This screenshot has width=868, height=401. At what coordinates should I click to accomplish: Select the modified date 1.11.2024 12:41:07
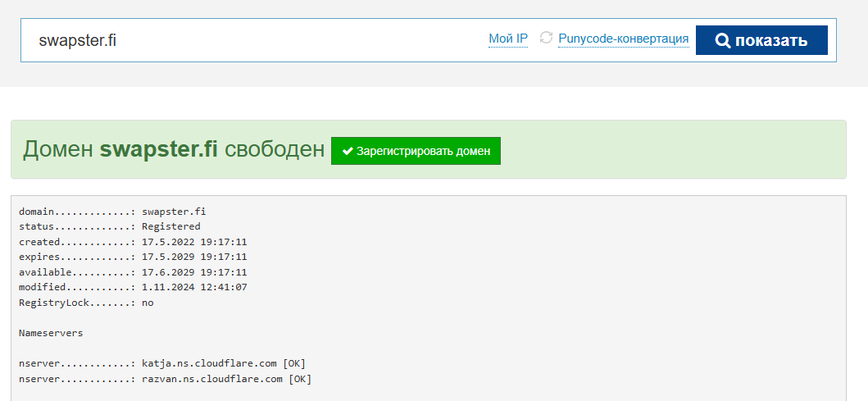(194, 288)
